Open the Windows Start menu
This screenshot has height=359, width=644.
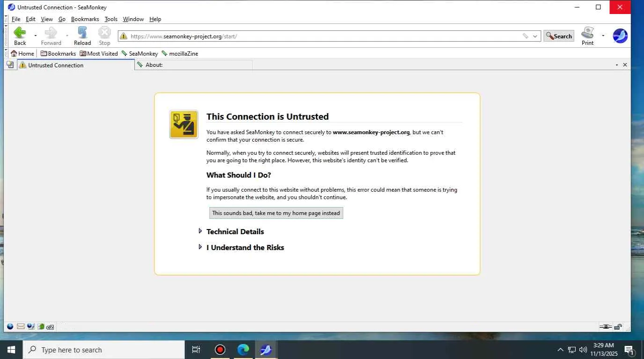pyautogui.click(x=11, y=350)
